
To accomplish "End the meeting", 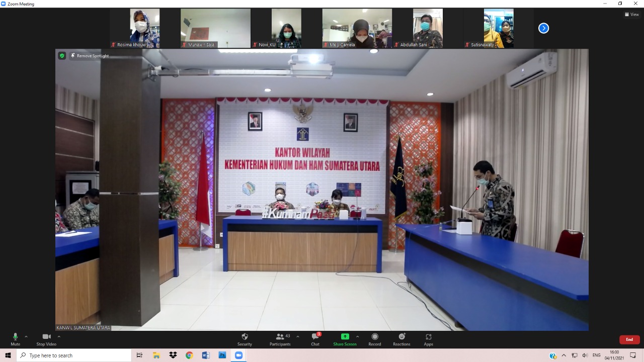I will (629, 339).
